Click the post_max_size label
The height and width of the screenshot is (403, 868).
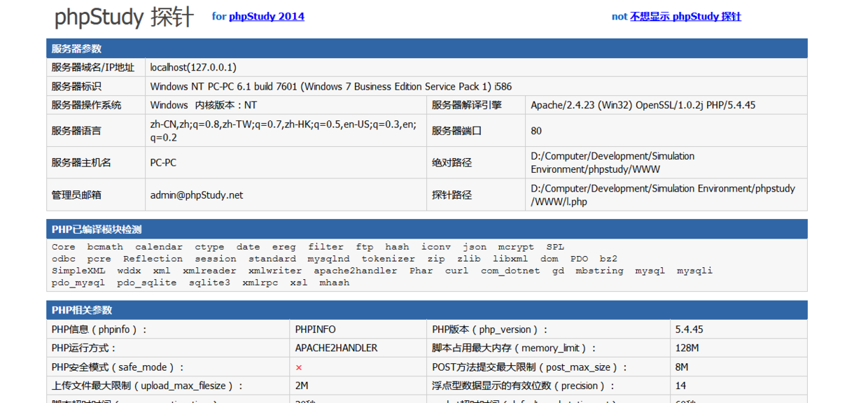[x=530, y=367]
